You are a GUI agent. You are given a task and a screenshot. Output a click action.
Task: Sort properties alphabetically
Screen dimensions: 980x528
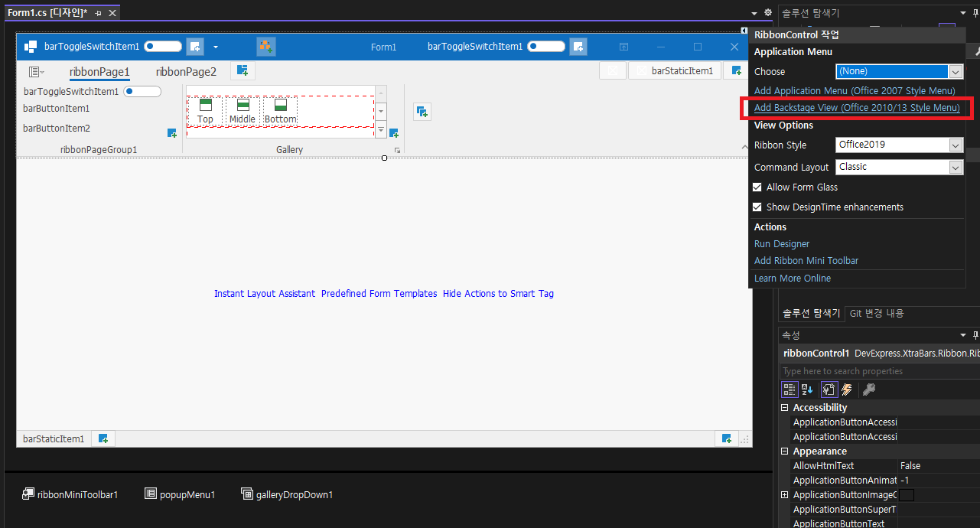point(808,389)
